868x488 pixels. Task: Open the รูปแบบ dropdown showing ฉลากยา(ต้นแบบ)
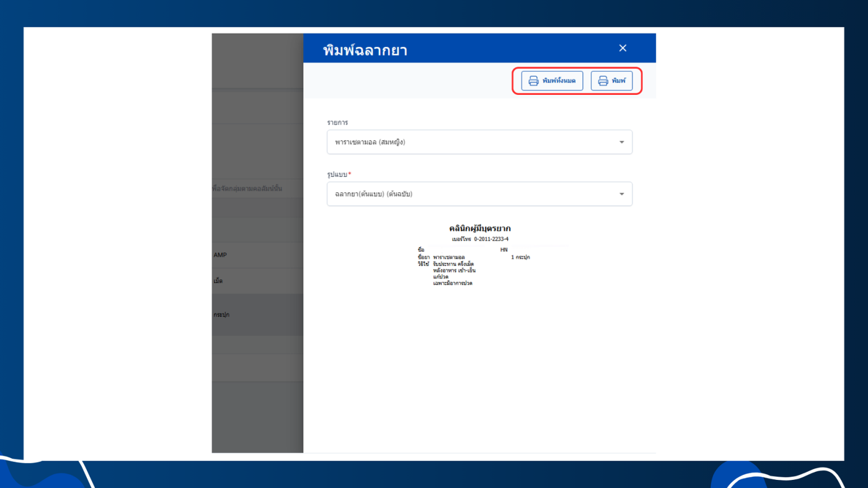[x=479, y=194]
